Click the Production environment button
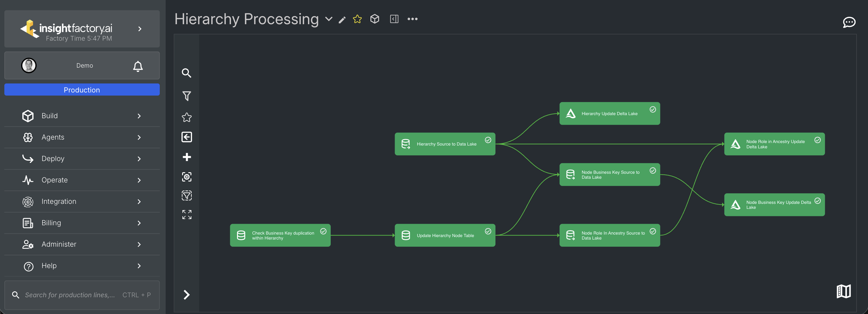 pos(82,90)
